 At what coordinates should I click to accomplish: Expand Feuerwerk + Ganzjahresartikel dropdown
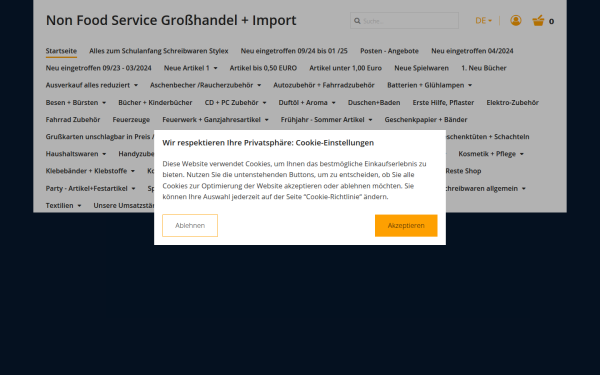point(215,120)
